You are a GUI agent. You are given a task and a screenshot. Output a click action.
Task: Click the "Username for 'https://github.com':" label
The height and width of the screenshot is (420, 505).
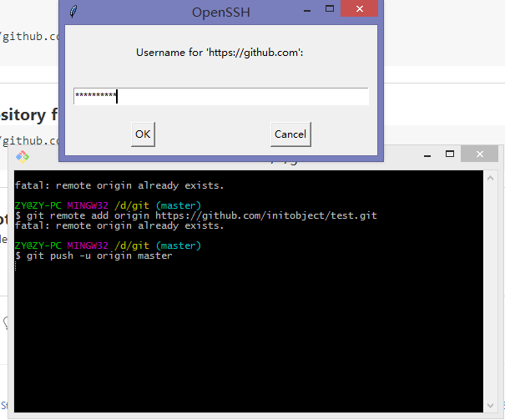[220, 53]
